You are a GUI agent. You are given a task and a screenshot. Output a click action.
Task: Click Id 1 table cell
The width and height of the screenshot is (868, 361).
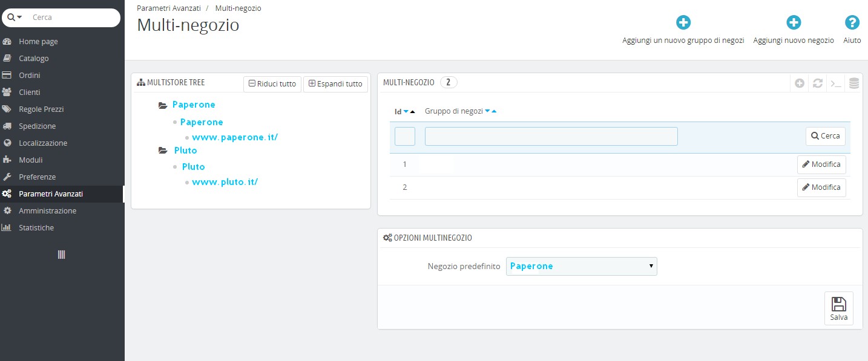point(405,164)
